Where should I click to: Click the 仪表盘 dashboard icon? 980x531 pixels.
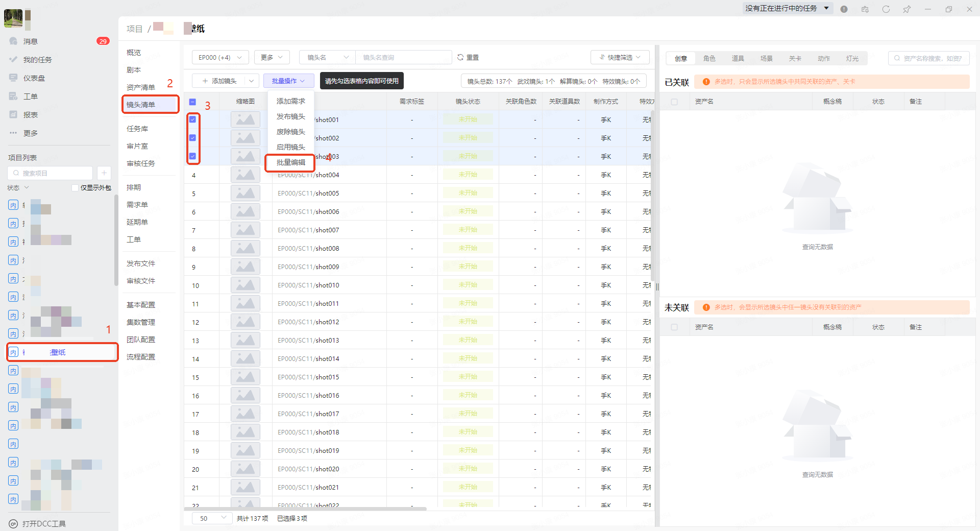[14, 78]
